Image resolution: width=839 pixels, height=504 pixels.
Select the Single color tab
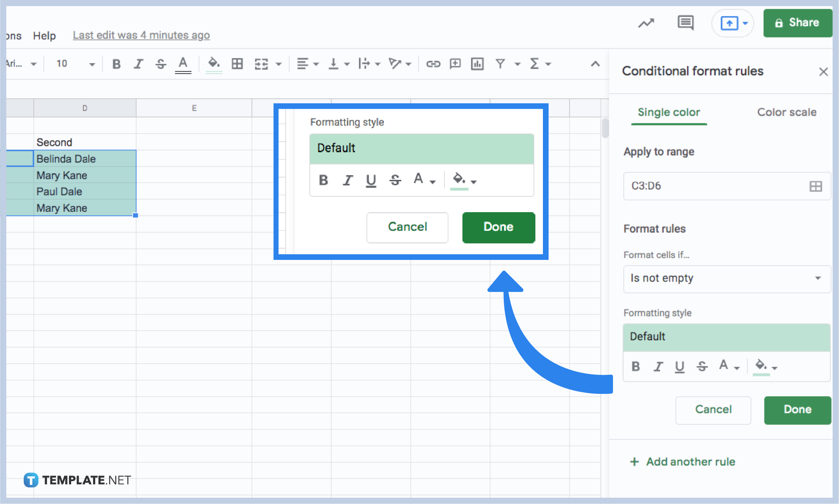668,112
